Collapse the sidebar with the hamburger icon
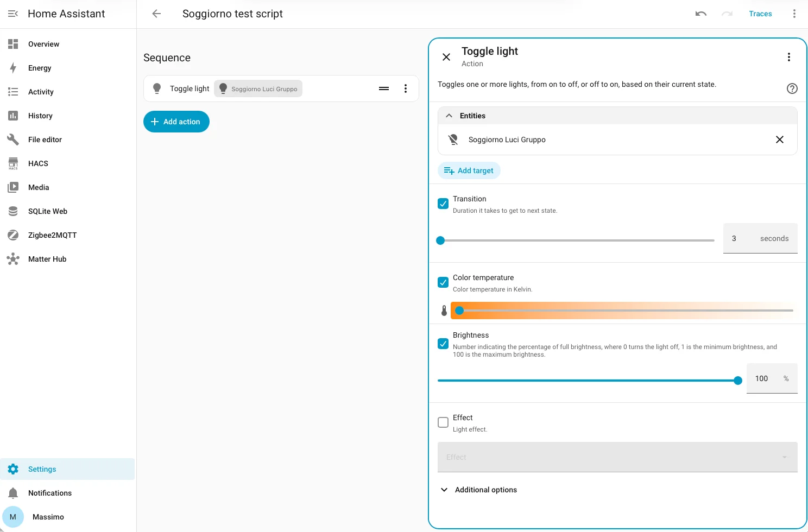Screen dimensions: 808x532 13,14
